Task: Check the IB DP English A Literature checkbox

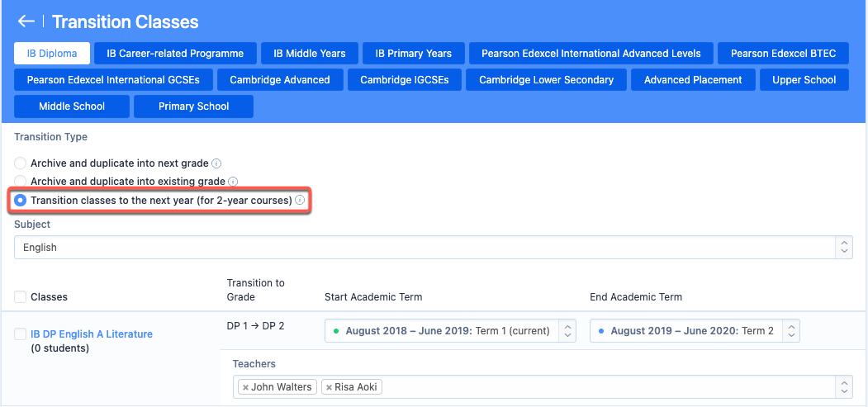Action: pyautogui.click(x=20, y=334)
